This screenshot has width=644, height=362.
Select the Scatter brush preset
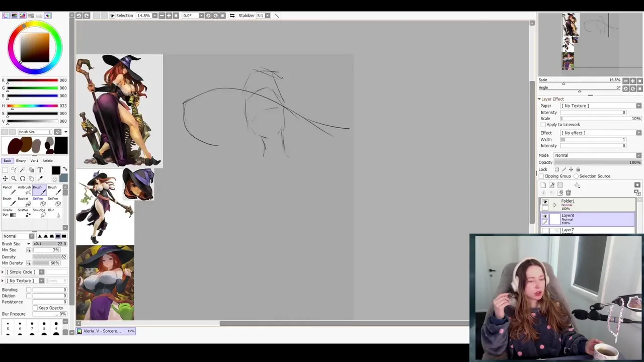24,213
